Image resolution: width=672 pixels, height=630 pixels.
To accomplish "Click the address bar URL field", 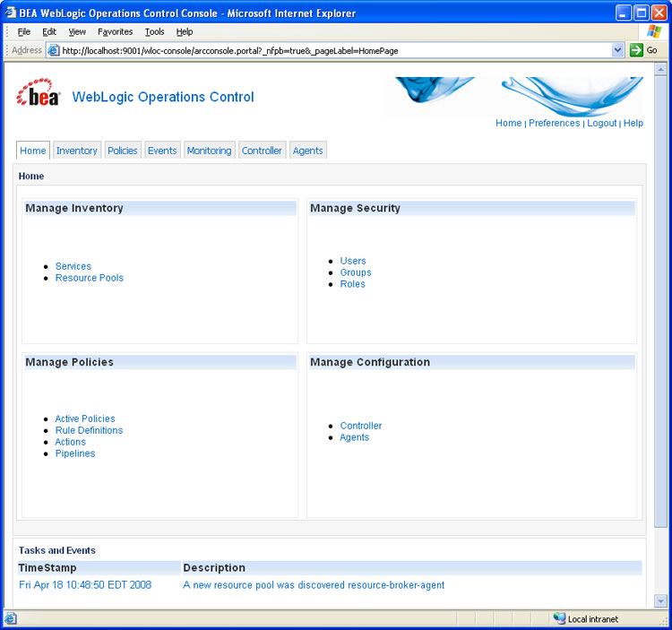I will click(335, 50).
